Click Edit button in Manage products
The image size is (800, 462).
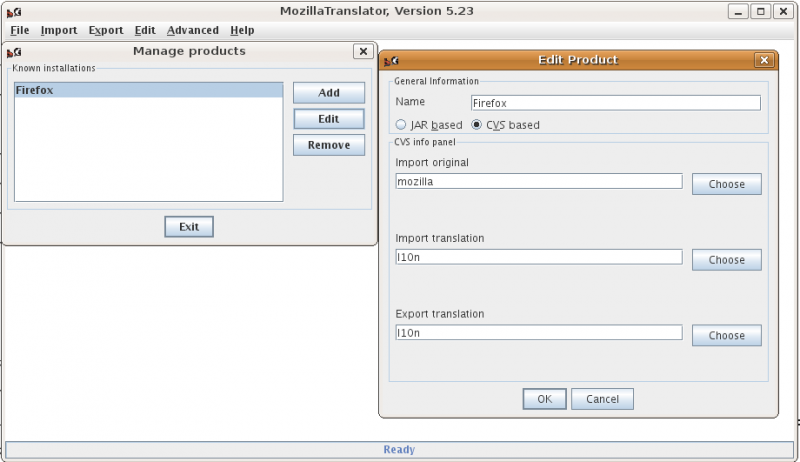pos(329,119)
